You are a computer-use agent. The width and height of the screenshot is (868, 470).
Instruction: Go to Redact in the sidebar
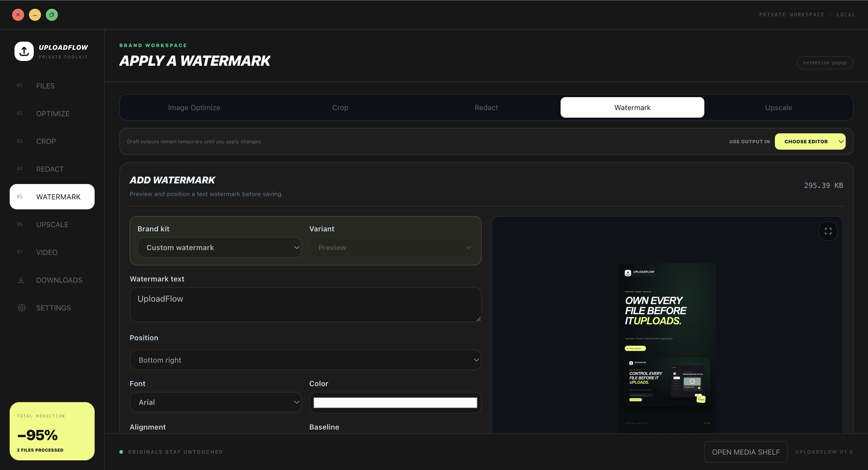pos(52,169)
